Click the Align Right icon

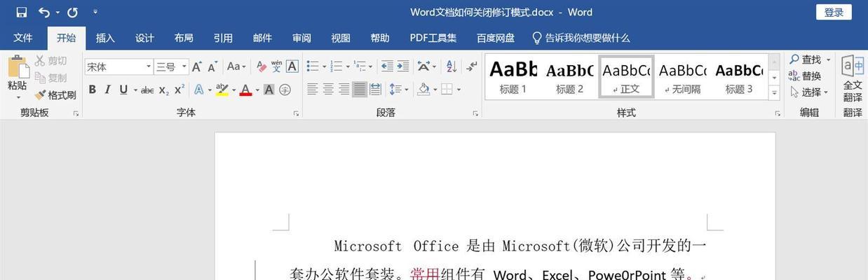344,90
